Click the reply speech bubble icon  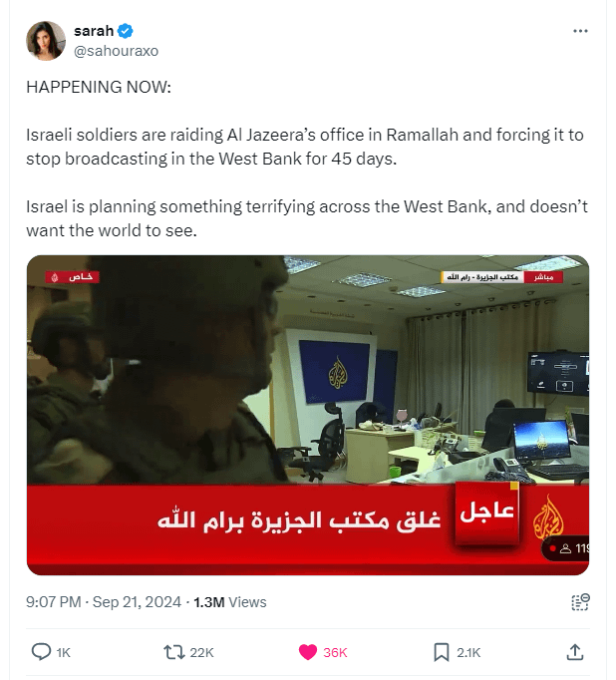[x=41, y=652]
